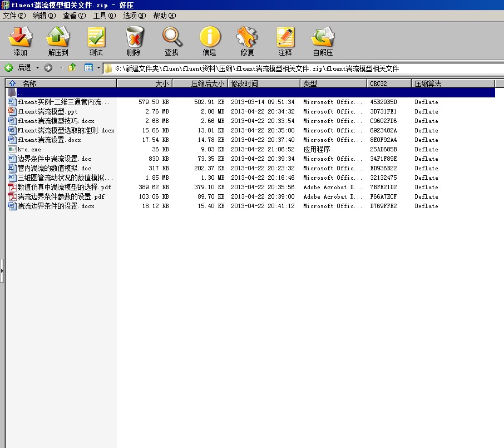Select the k-e.exe file

pos(29,149)
